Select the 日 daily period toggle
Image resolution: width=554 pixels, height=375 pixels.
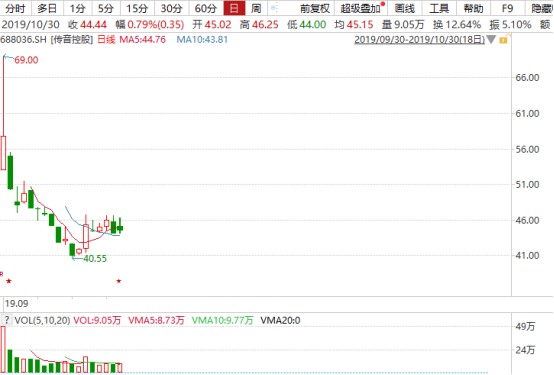tap(234, 8)
